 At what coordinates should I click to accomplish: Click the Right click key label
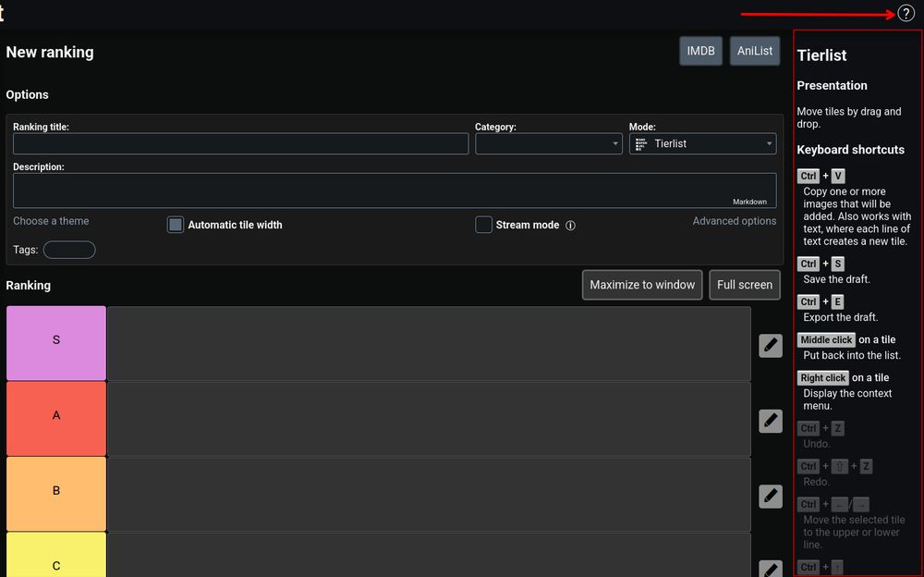(822, 377)
